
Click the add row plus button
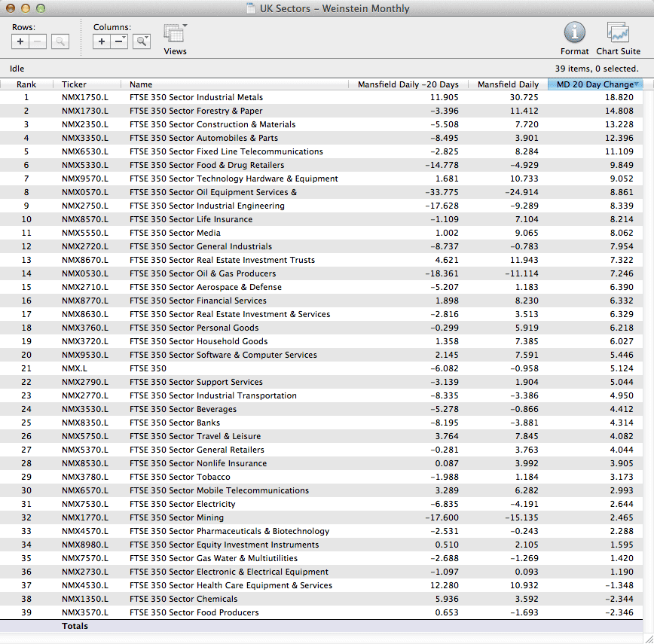(20, 42)
